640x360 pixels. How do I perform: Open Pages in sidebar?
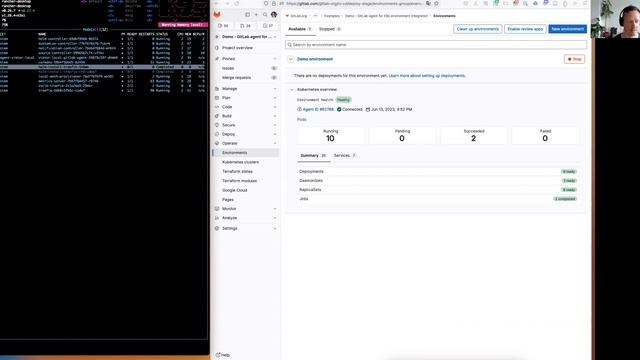(x=228, y=200)
